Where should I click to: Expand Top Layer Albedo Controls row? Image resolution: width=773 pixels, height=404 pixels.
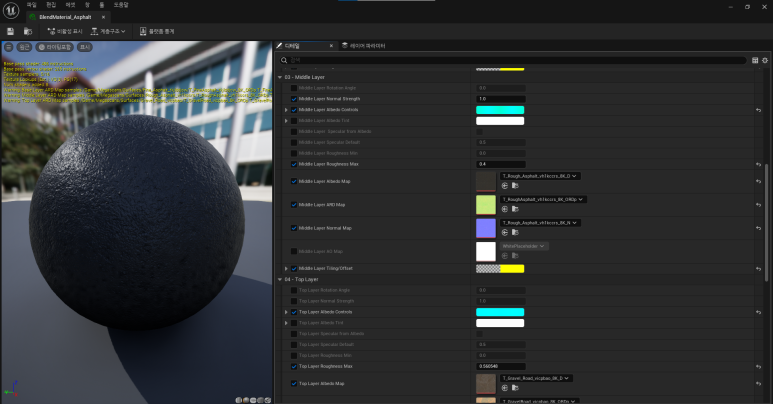(x=286, y=312)
